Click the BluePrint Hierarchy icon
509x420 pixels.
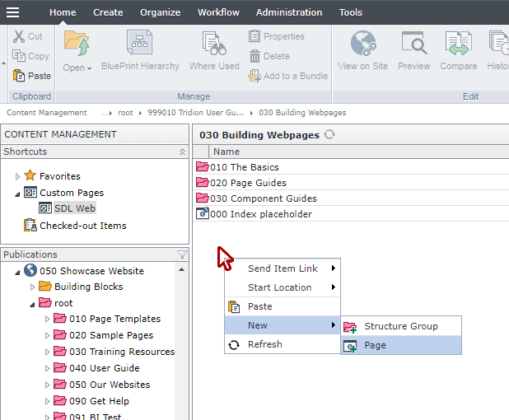pyautogui.click(x=139, y=44)
